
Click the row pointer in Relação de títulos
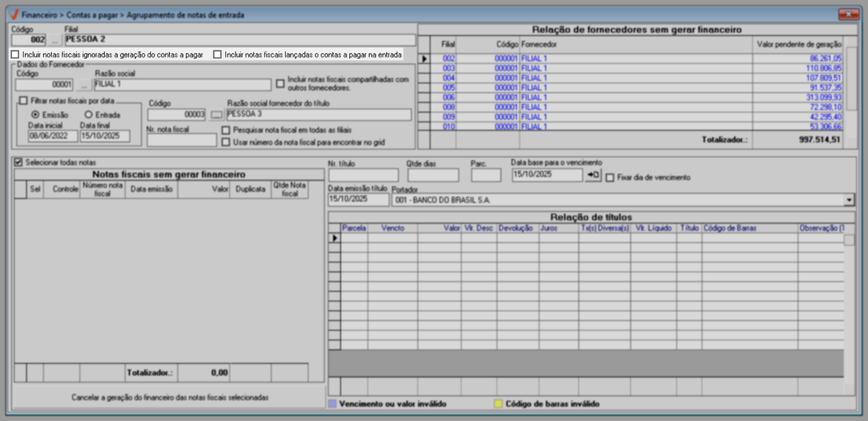click(335, 238)
